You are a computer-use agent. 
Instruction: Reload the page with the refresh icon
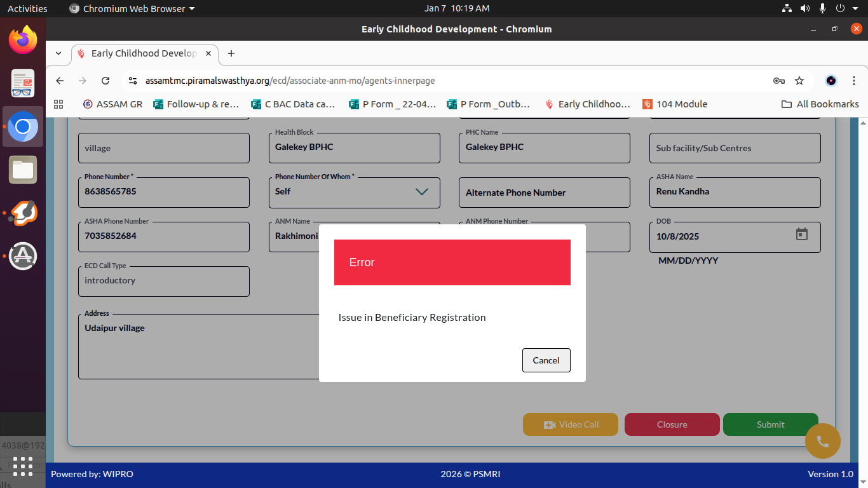(x=105, y=81)
